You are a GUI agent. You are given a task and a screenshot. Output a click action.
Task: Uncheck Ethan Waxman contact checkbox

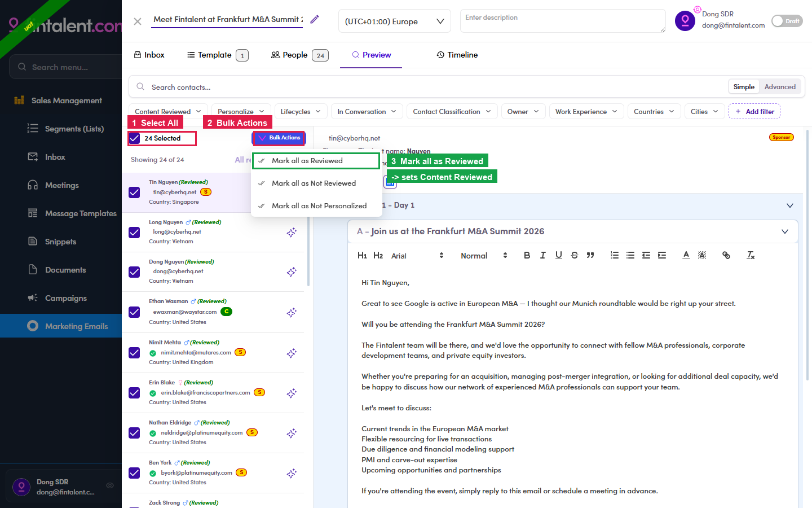click(x=134, y=312)
